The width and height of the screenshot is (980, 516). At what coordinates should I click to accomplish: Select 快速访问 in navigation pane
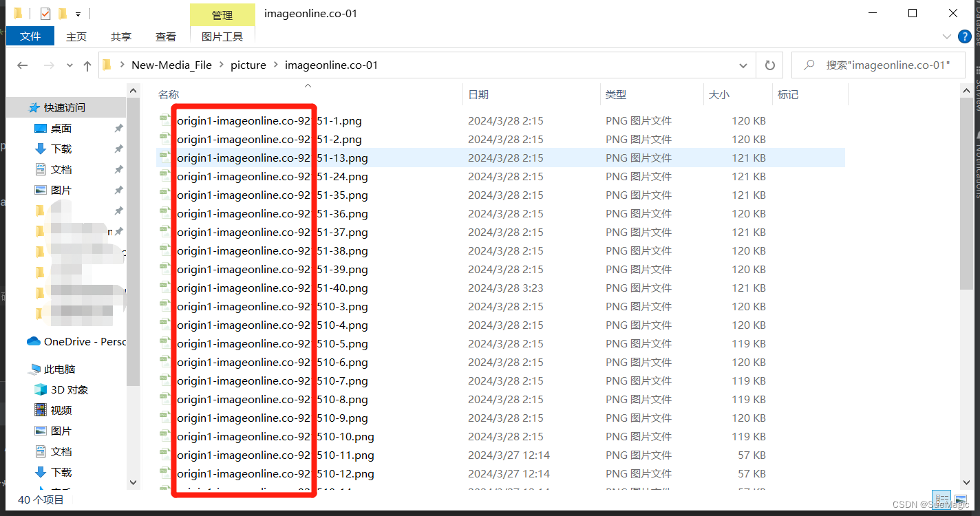pyautogui.click(x=65, y=108)
